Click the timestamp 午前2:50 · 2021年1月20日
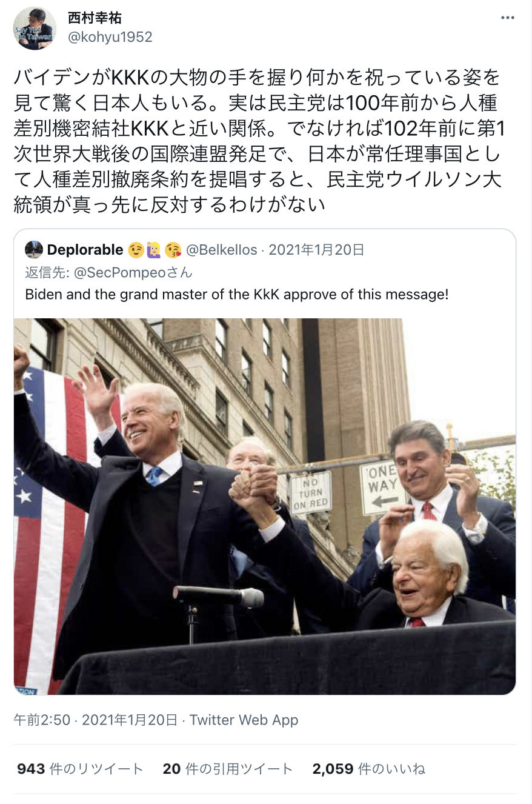 pos(96,720)
